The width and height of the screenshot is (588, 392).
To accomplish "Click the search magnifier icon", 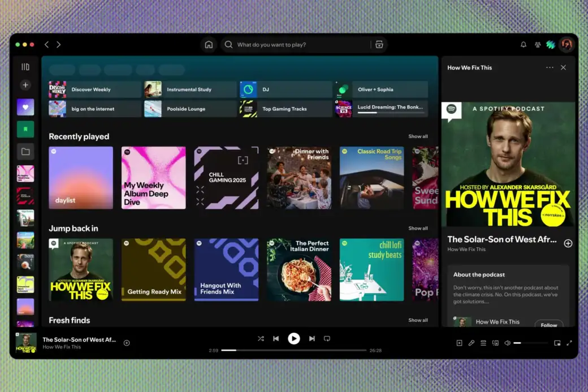I will tap(228, 45).
